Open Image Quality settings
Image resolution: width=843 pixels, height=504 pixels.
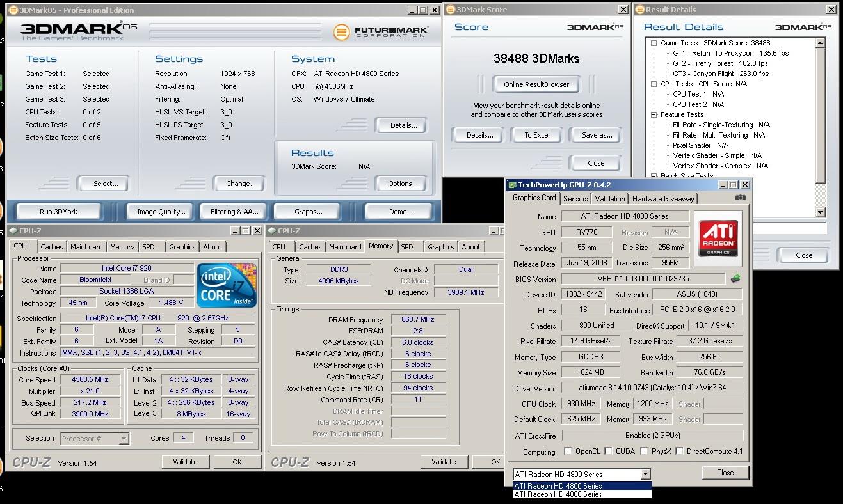161,212
